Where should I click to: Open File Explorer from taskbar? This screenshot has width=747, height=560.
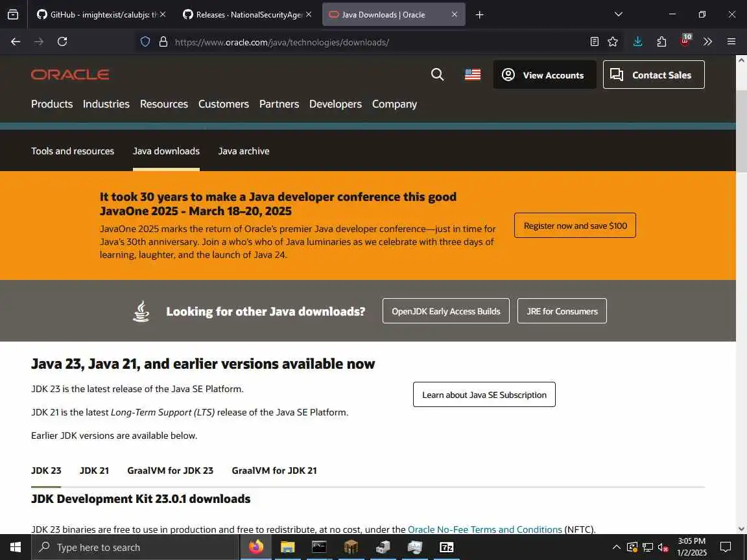coord(288,547)
